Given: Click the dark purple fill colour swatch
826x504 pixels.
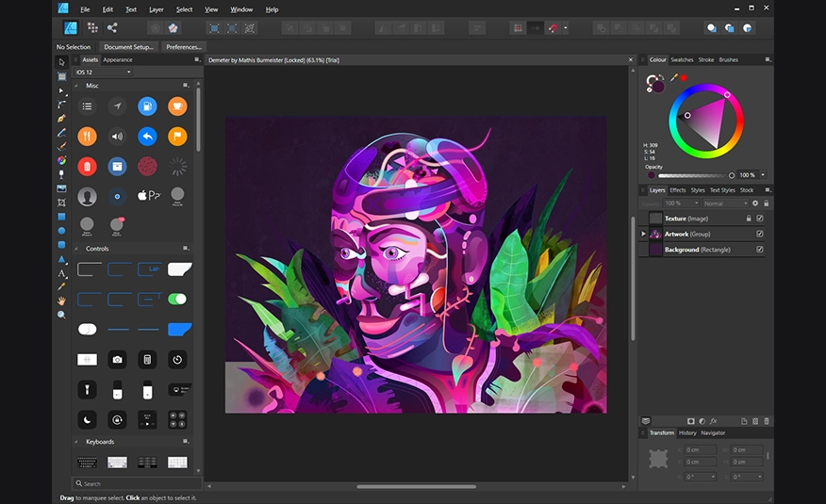Looking at the screenshot, I should coord(658,87).
